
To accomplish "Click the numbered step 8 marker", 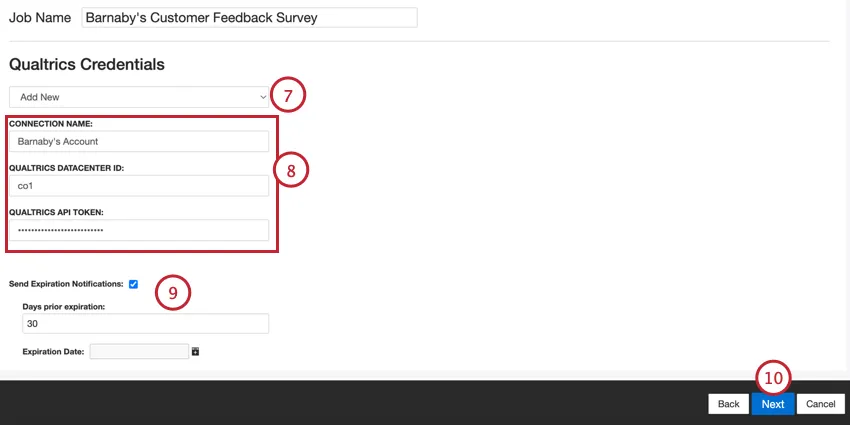I will pos(291,171).
